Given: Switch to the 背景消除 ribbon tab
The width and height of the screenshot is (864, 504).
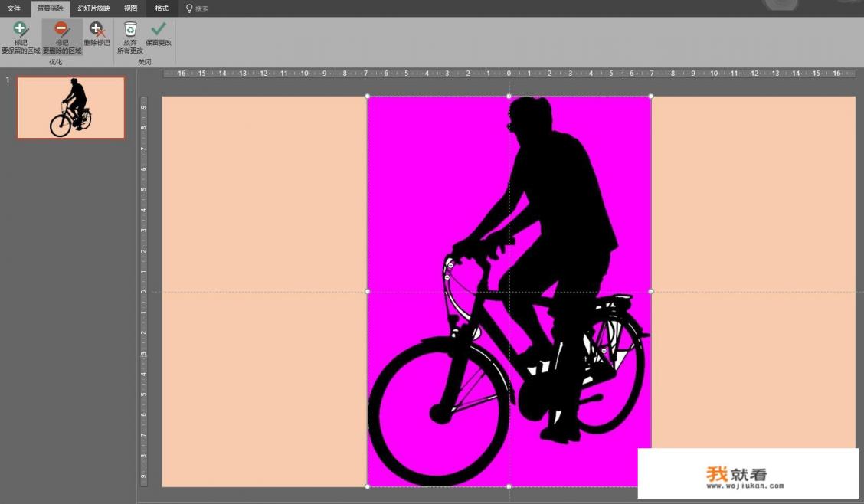Looking at the screenshot, I should click(x=50, y=8).
